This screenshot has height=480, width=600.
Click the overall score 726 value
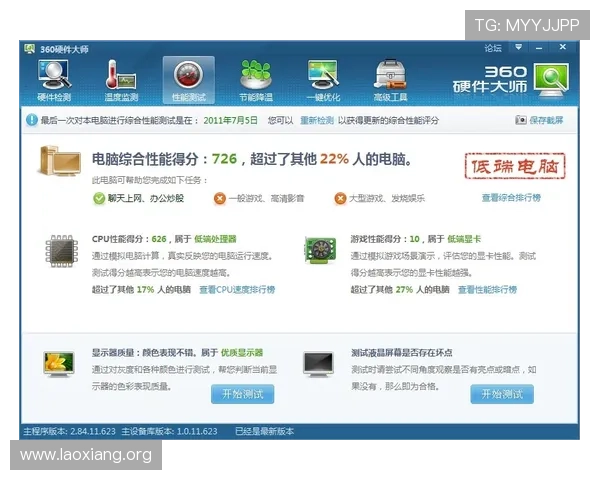(224, 159)
